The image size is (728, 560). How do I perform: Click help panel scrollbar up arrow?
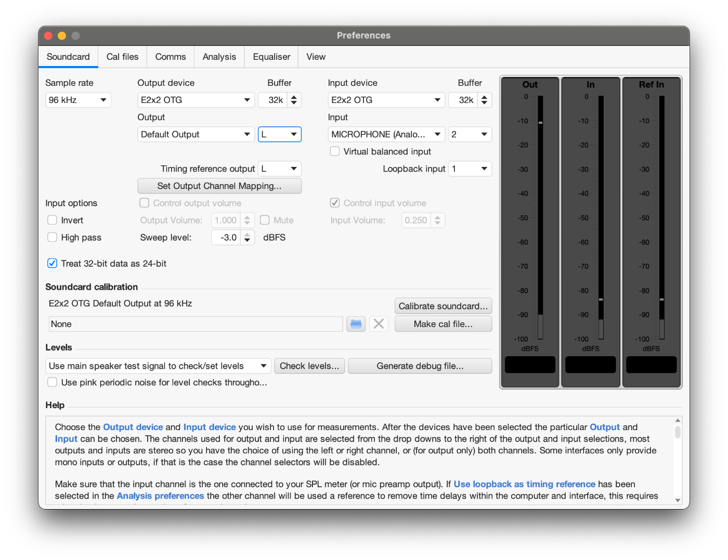[x=678, y=421]
